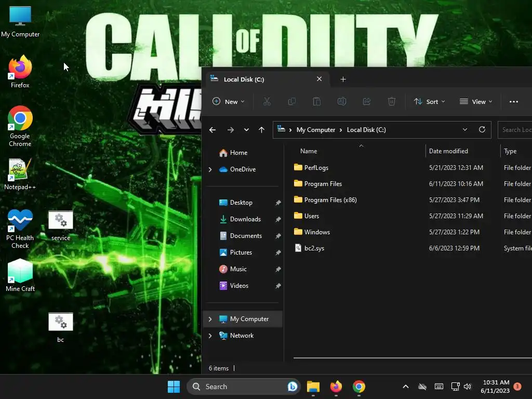Viewport: 532px width, 399px height.
Task: Open Chrome from the taskbar
Action: [358, 387]
